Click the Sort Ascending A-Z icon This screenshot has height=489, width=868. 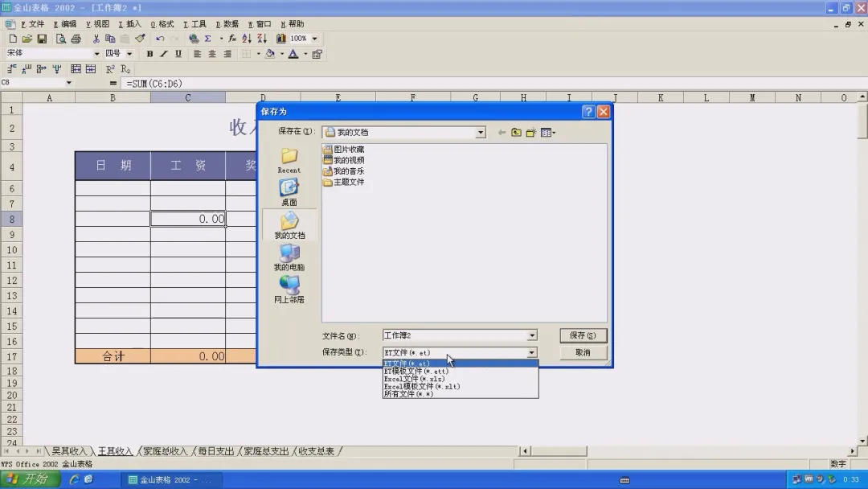coord(247,39)
